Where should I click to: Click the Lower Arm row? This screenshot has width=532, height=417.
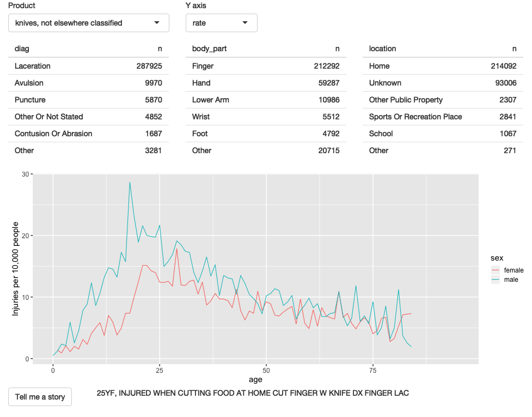[x=266, y=100]
